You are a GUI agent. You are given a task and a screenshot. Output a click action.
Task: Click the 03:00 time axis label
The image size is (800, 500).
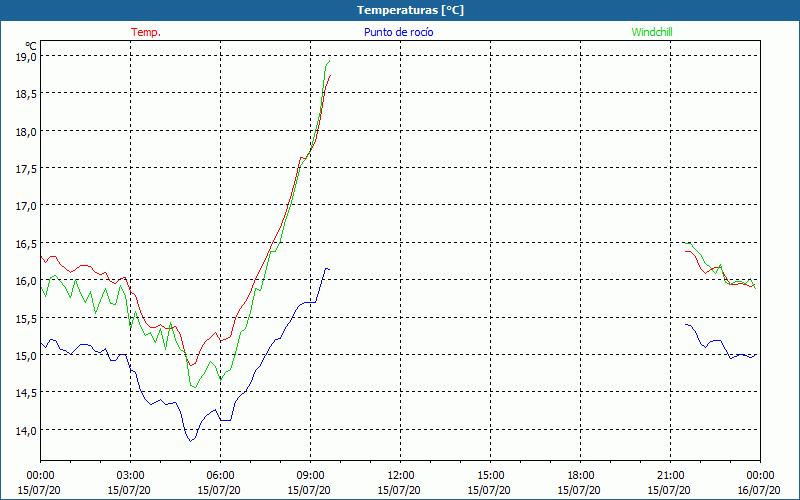130,476
